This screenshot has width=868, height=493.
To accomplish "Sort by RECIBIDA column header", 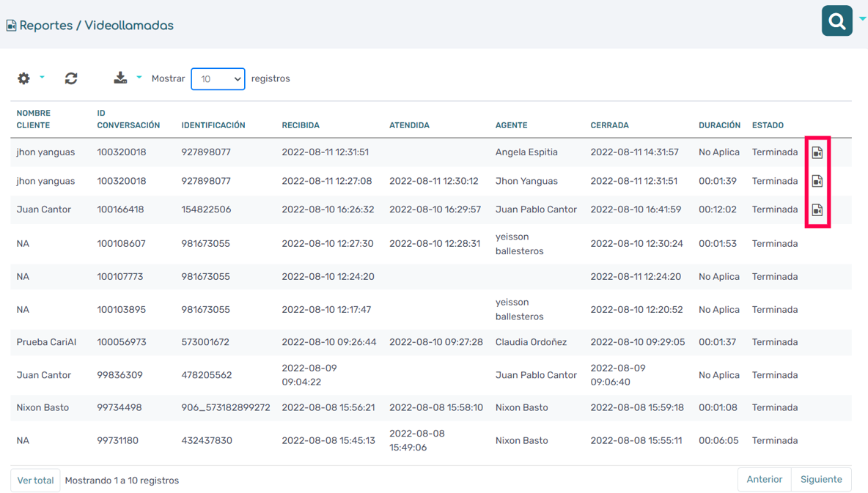I will [x=301, y=125].
